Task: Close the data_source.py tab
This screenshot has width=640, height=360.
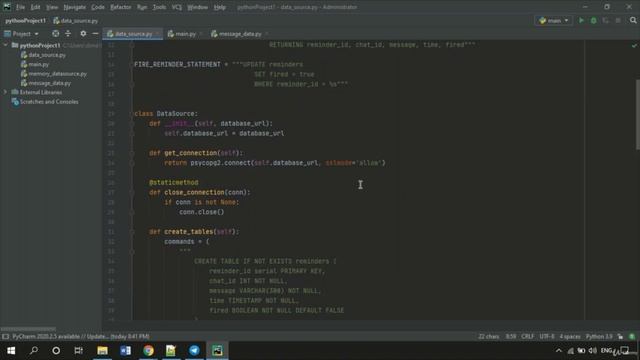Action: (158, 34)
